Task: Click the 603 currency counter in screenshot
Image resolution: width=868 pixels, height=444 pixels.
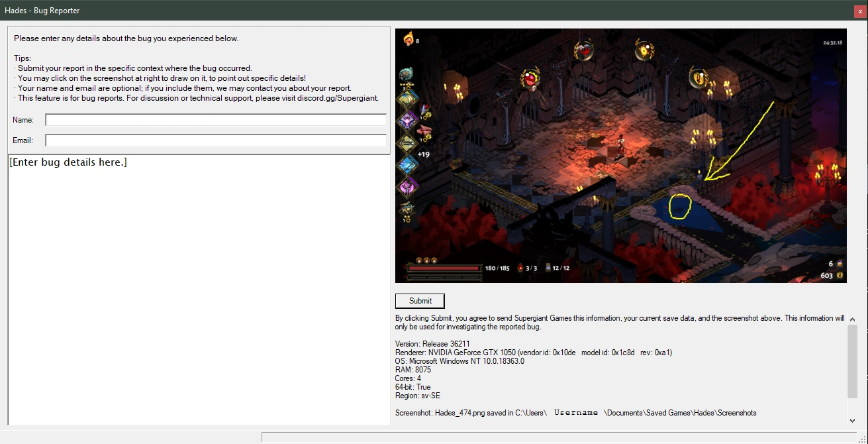Action: [x=826, y=276]
